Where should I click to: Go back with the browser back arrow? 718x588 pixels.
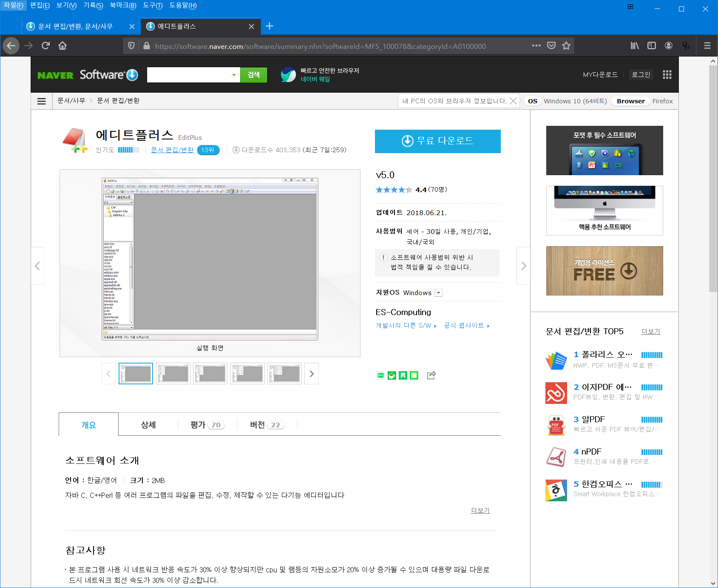point(11,45)
